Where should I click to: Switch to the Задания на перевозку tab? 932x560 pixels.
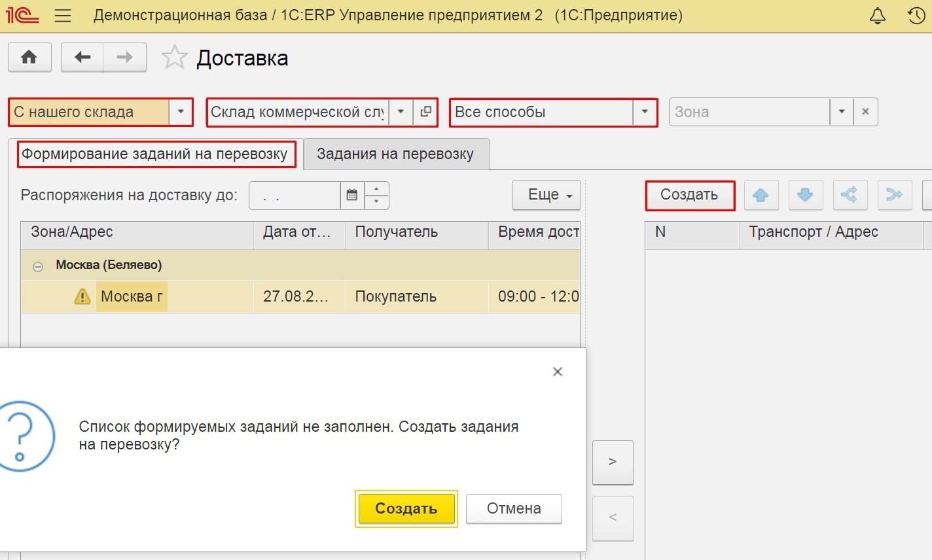click(x=395, y=154)
